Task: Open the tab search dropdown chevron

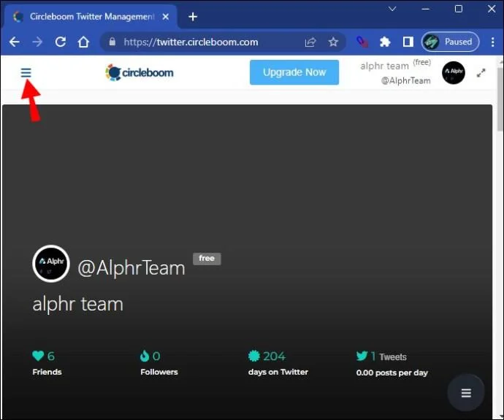Action: [x=392, y=9]
